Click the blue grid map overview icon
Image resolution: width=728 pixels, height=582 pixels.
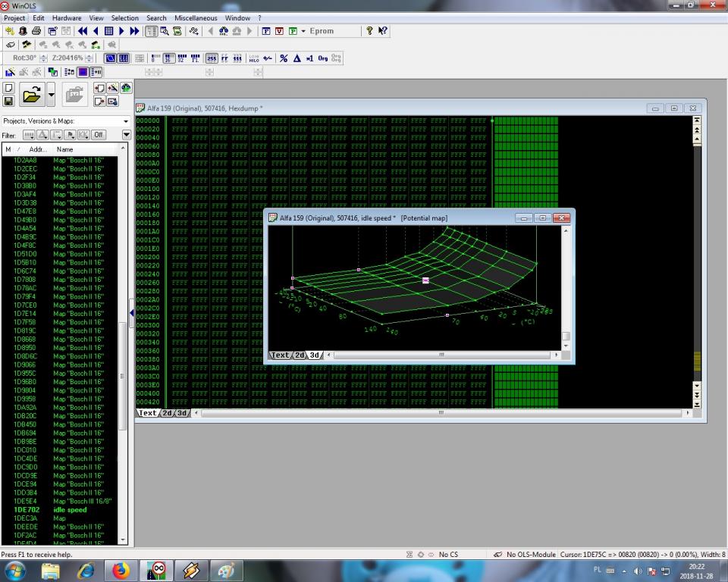pyautogui.click(x=108, y=31)
